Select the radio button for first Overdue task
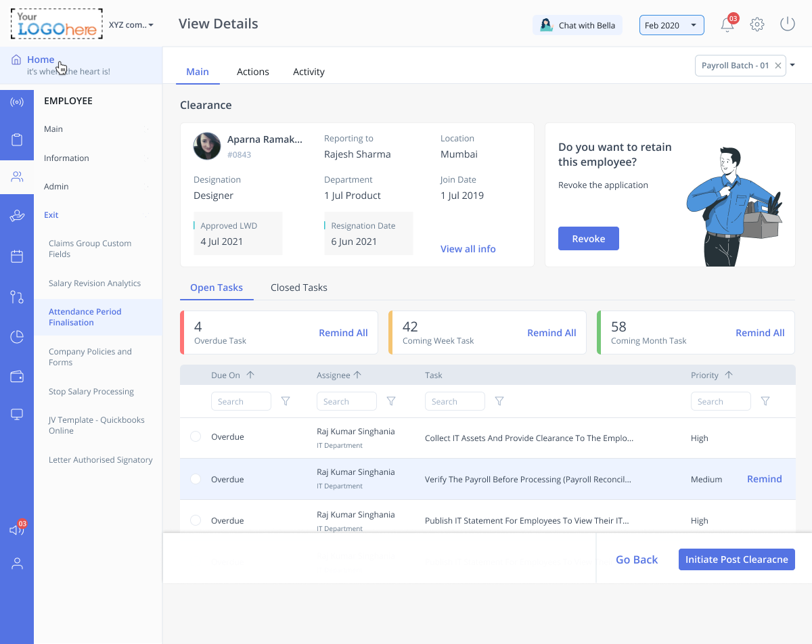The height and width of the screenshot is (644, 812). [x=196, y=437]
